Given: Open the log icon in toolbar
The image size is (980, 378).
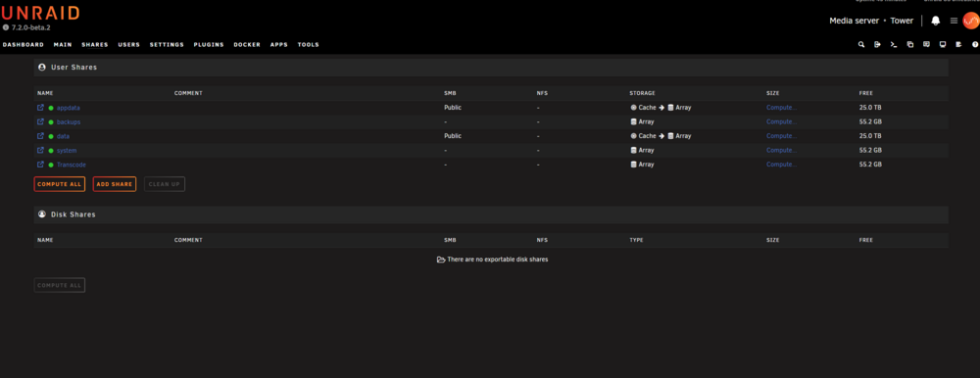Looking at the screenshot, I should click(958, 44).
